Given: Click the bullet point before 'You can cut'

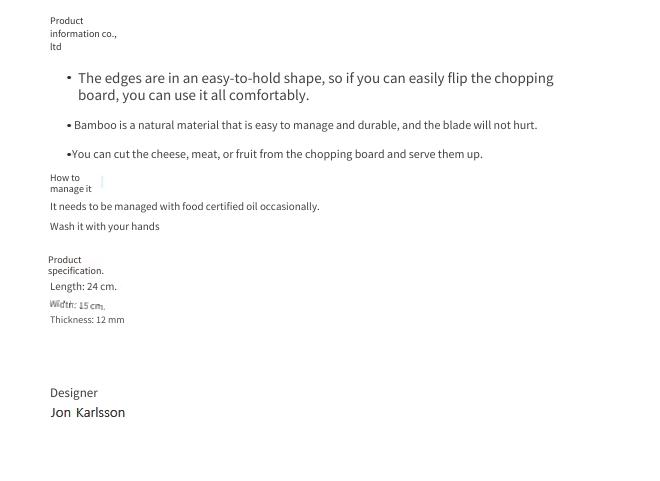Looking at the screenshot, I should (x=69, y=155).
